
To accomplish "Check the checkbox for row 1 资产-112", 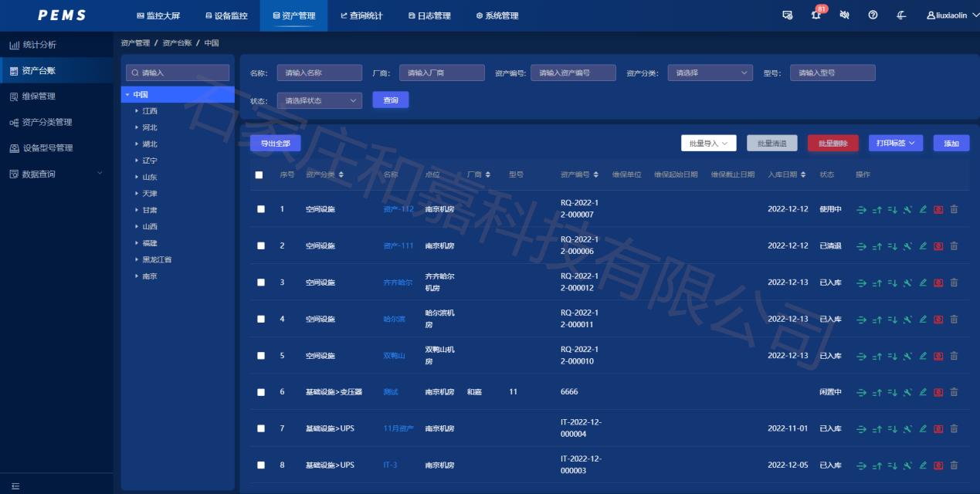I will [x=261, y=209].
